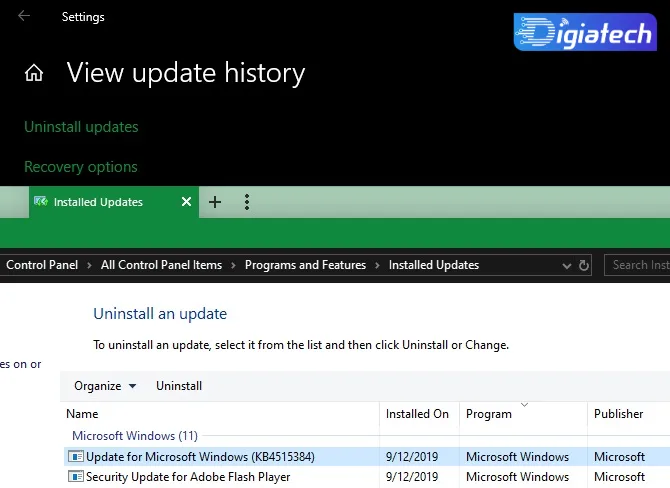670x488 pixels.
Task: Navigate to All Control Panel Items breadcrumb
Action: coord(161,265)
